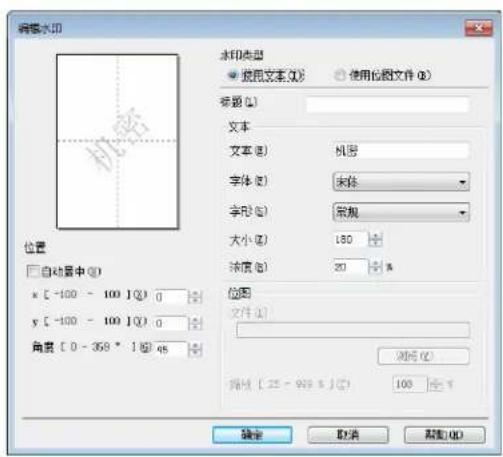Click the watermark preview thumbnail
This screenshot has height=457, width=503.
pos(118,142)
